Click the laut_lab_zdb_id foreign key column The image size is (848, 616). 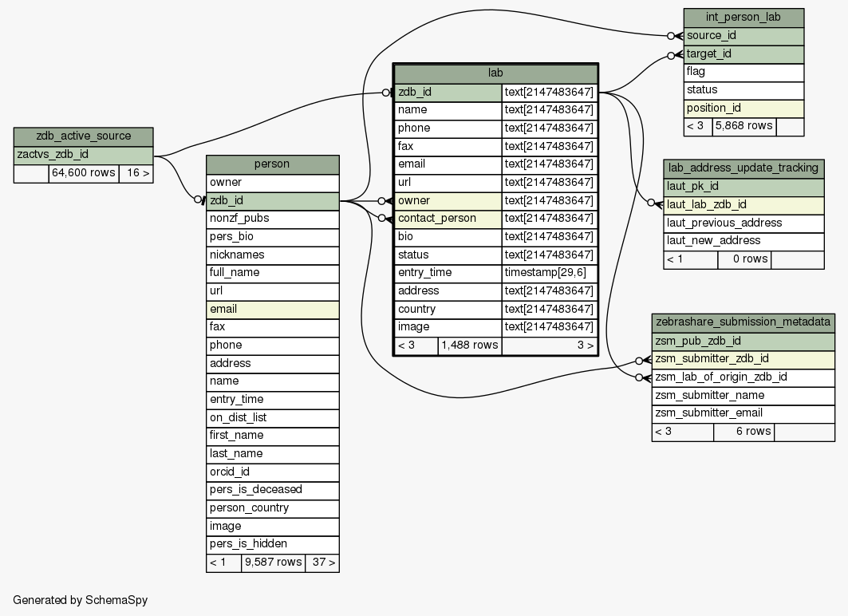pyautogui.click(x=743, y=205)
